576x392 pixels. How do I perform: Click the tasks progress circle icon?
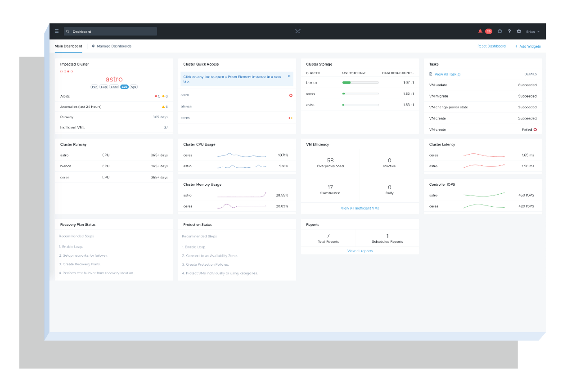(499, 31)
